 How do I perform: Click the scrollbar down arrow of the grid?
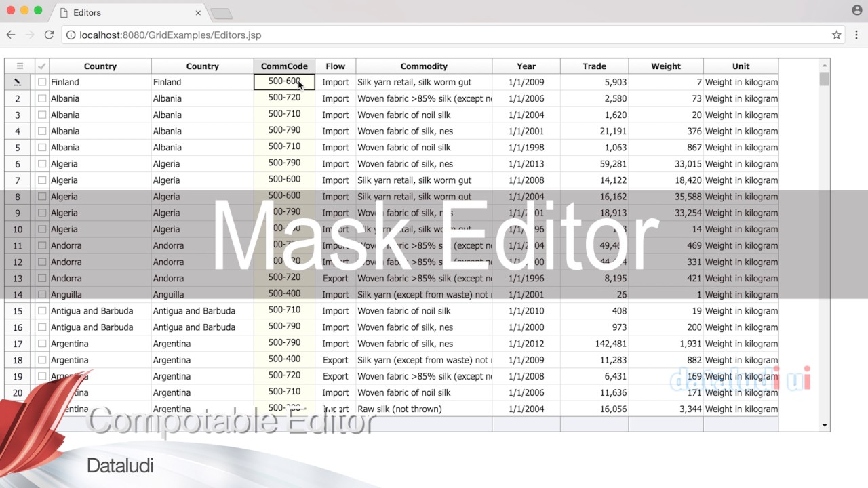[825, 426]
